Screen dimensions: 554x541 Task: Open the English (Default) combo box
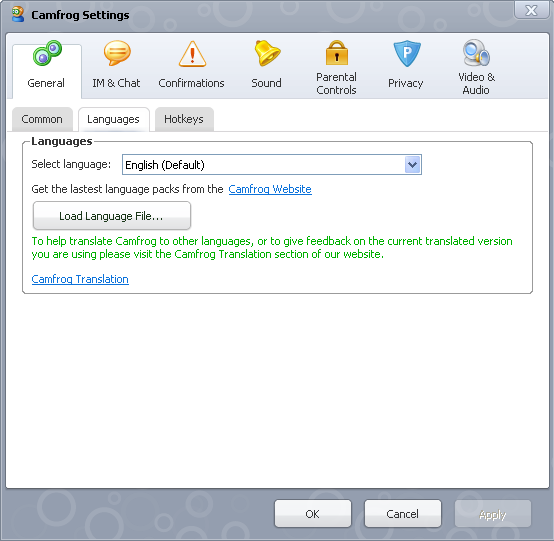tap(272, 165)
